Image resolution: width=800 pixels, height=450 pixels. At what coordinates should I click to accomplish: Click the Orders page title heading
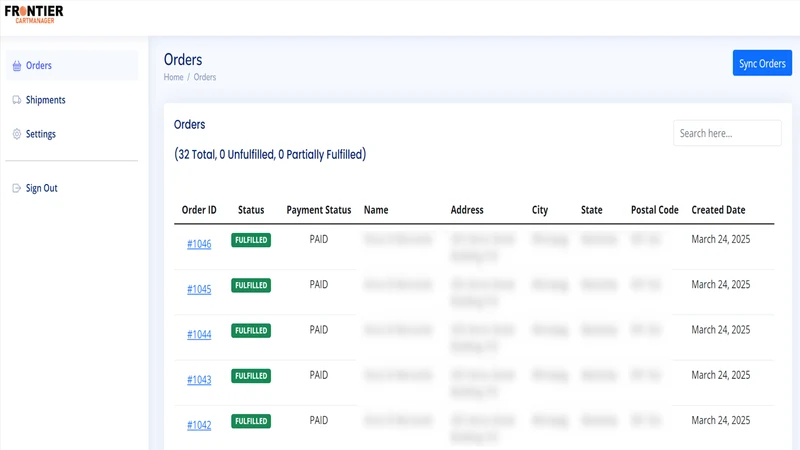click(183, 60)
